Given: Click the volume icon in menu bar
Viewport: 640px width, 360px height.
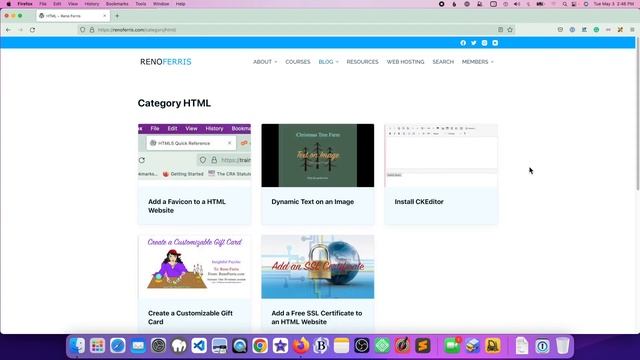Looking at the screenshot, I should point(517,4).
